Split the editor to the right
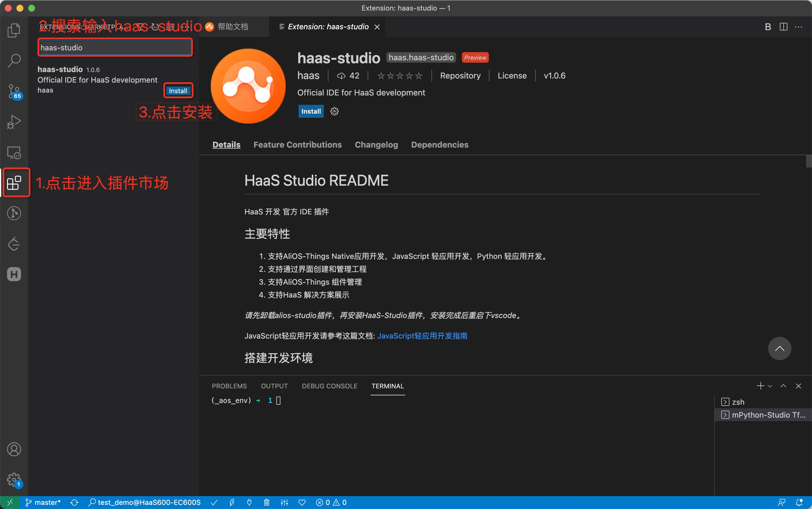The height and width of the screenshot is (509, 812). point(783,27)
